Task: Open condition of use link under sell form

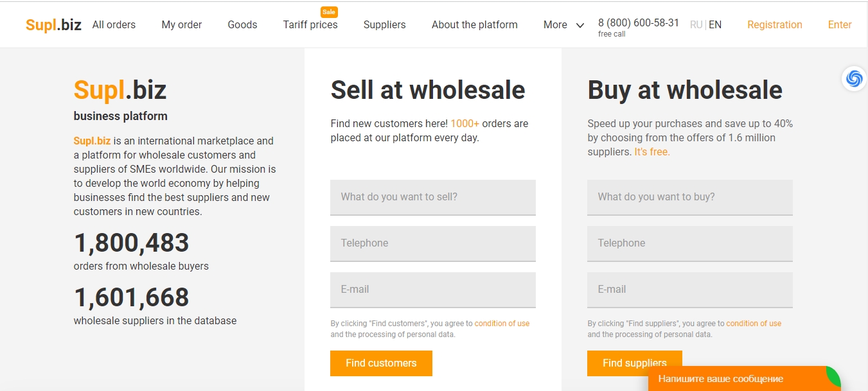Action: 502,324
